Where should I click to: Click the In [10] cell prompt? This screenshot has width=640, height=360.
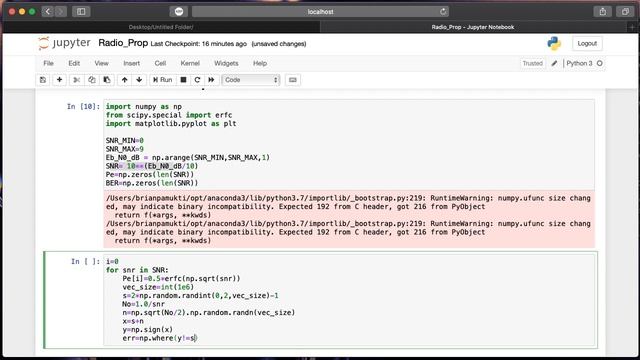pos(83,107)
